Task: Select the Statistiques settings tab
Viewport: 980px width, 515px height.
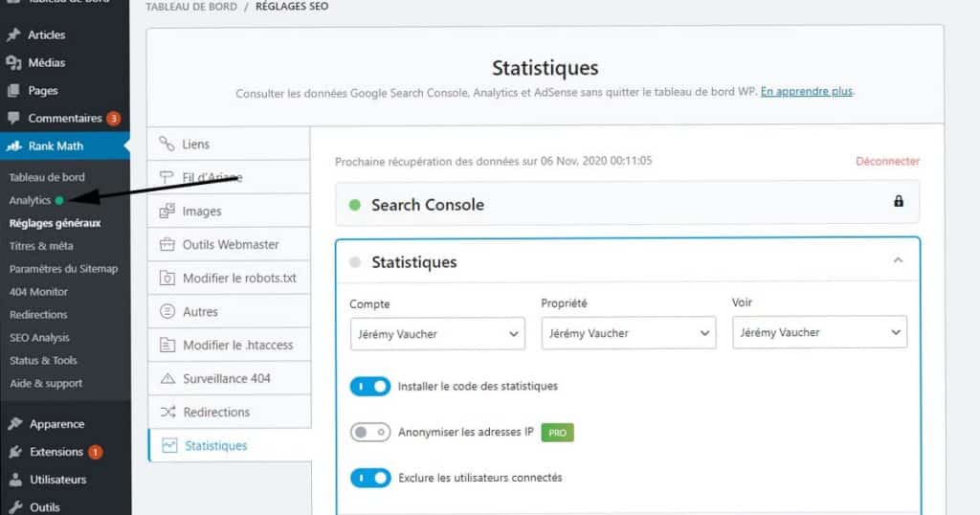Action: click(230, 446)
